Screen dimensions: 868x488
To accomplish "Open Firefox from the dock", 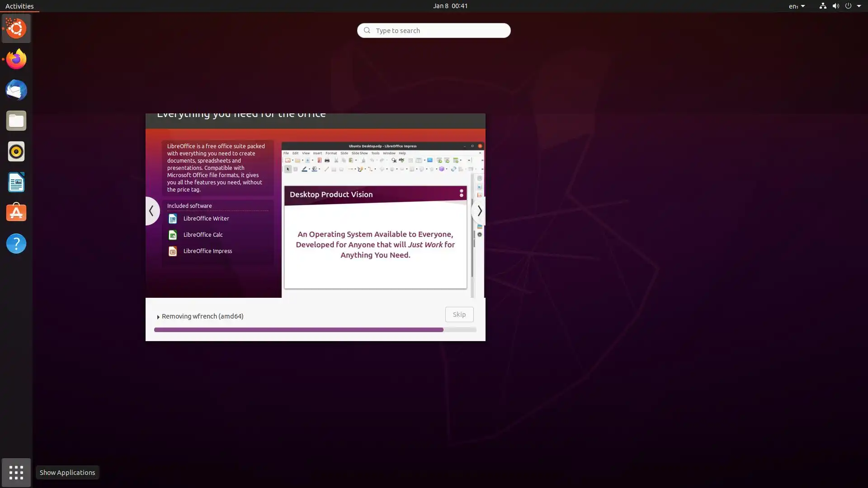I will [x=16, y=59].
